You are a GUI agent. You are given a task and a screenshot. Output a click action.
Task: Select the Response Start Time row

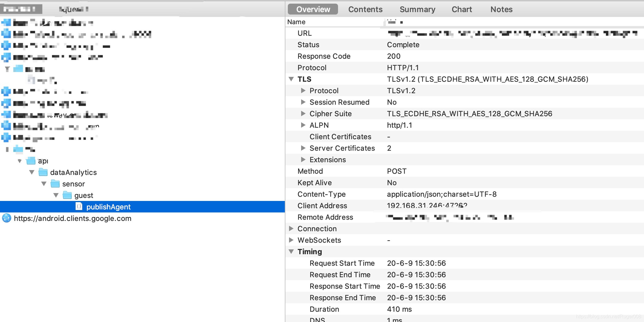click(464, 286)
